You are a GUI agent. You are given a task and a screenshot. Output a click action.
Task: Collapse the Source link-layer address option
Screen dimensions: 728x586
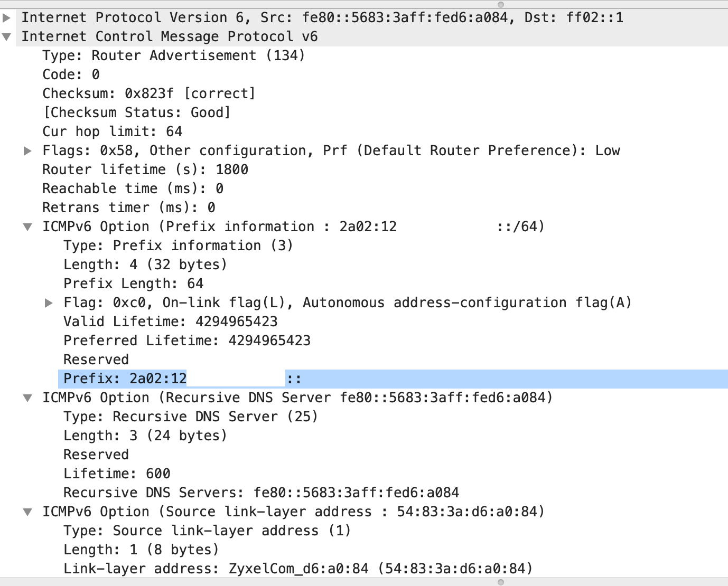tap(27, 512)
